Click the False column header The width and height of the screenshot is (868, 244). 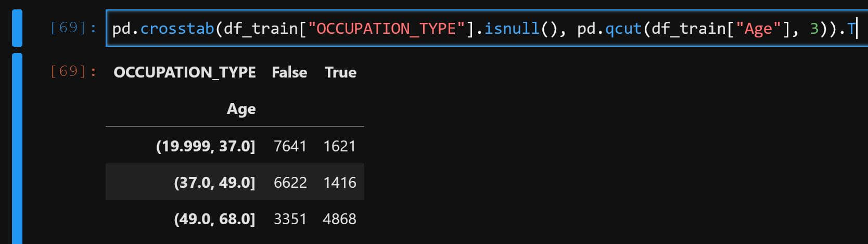(x=289, y=72)
